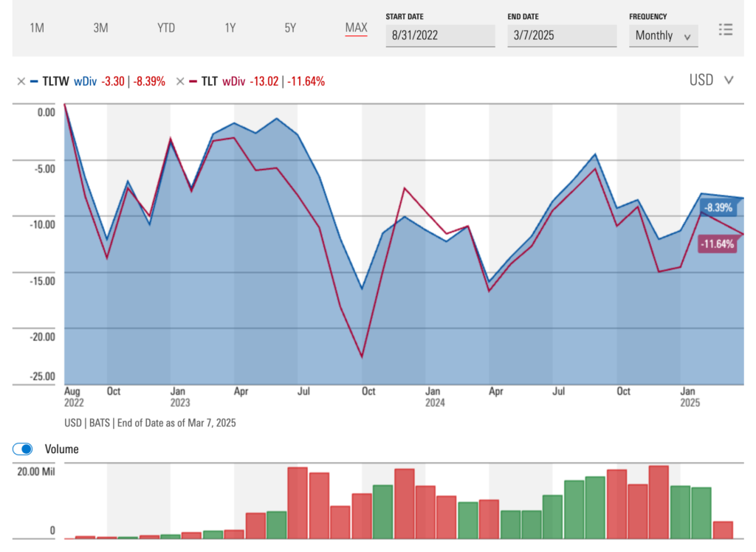756x552 pixels.
Task: Select the 1M time range
Action: click(x=37, y=28)
